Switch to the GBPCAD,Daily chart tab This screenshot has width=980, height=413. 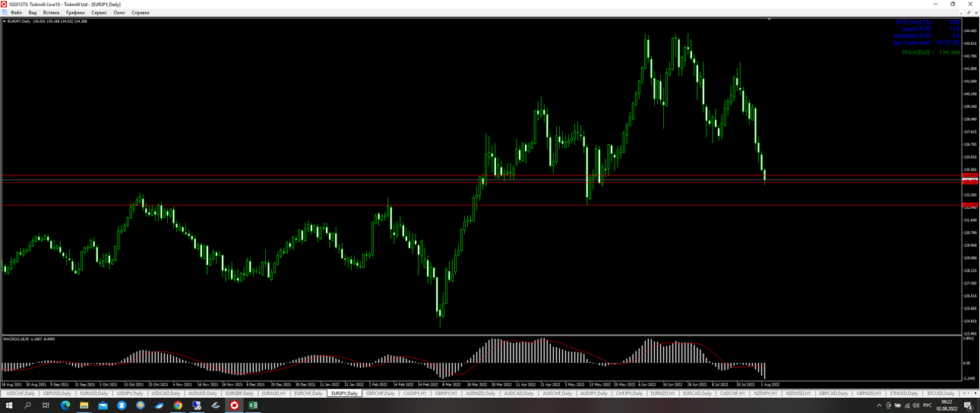pos(834,393)
